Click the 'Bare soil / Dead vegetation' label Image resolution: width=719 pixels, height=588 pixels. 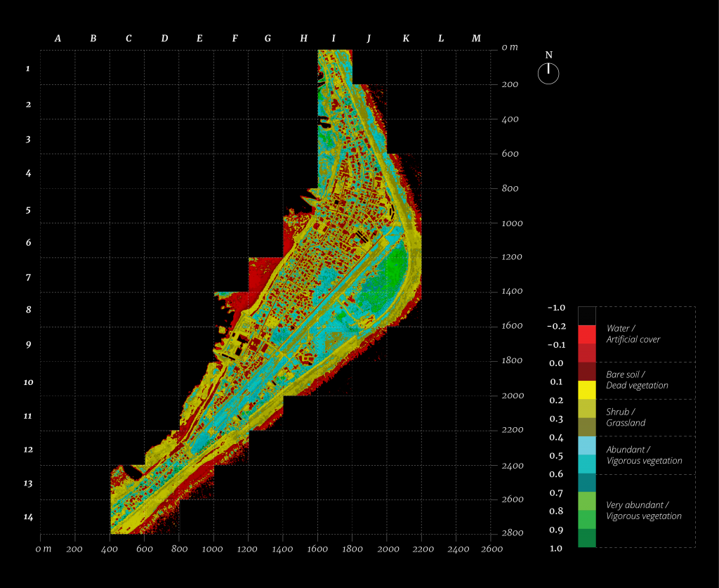pyautogui.click(x=637, y=380)
